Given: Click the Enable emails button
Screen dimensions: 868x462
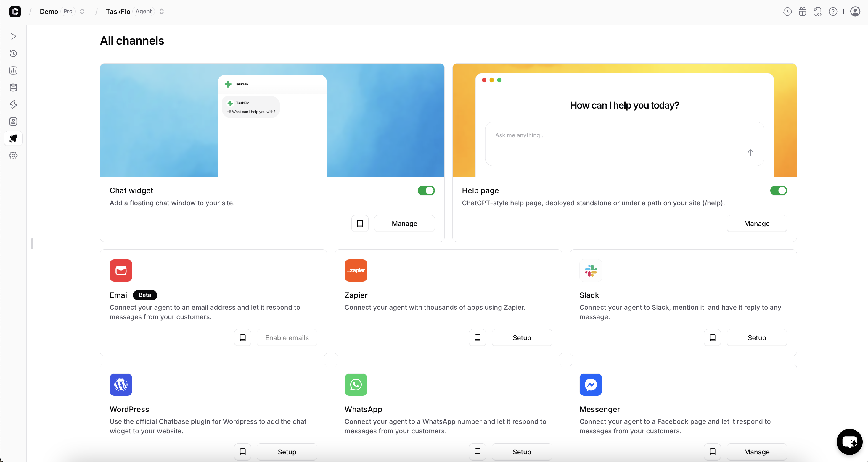Looking at the screenshot, I should (286, 338).
